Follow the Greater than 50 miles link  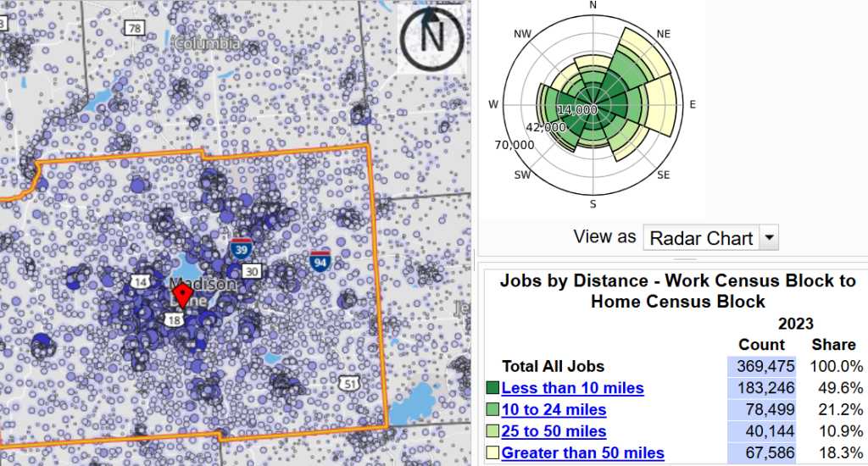pos(582,453)
